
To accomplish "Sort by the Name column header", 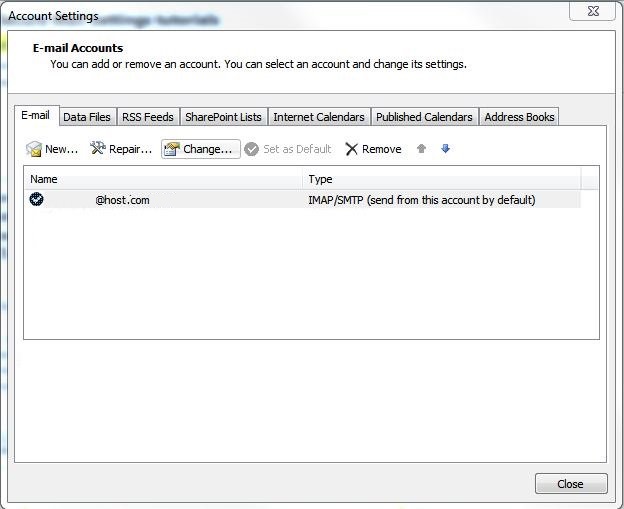I will click(160, 179).
